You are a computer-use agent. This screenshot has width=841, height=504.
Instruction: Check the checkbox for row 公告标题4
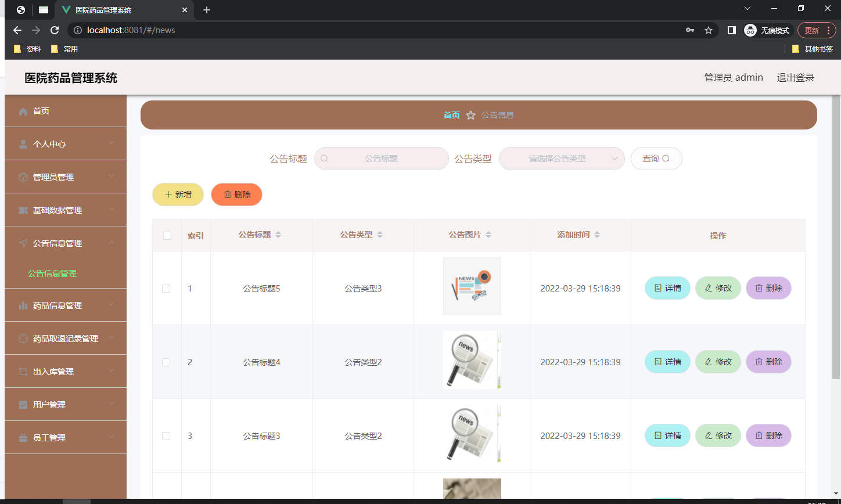click(x=167, y=362)
